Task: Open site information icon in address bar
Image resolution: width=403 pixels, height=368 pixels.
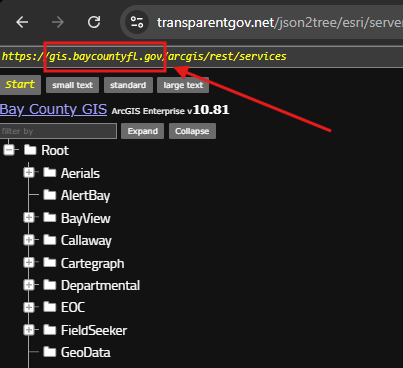Action: coord(137,22)
